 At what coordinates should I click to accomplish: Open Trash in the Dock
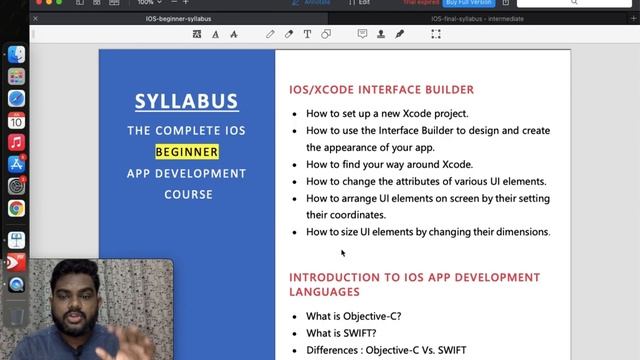16,316
